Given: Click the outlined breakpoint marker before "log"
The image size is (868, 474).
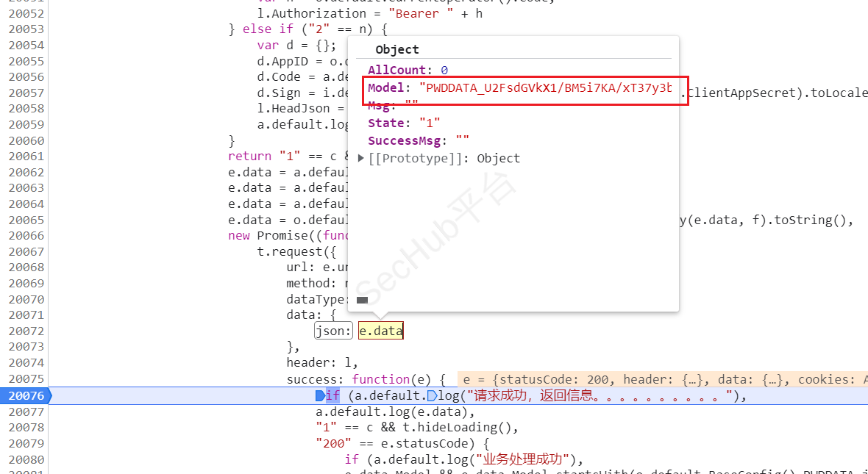Looking at the screenshot, I should click(432, 396).
